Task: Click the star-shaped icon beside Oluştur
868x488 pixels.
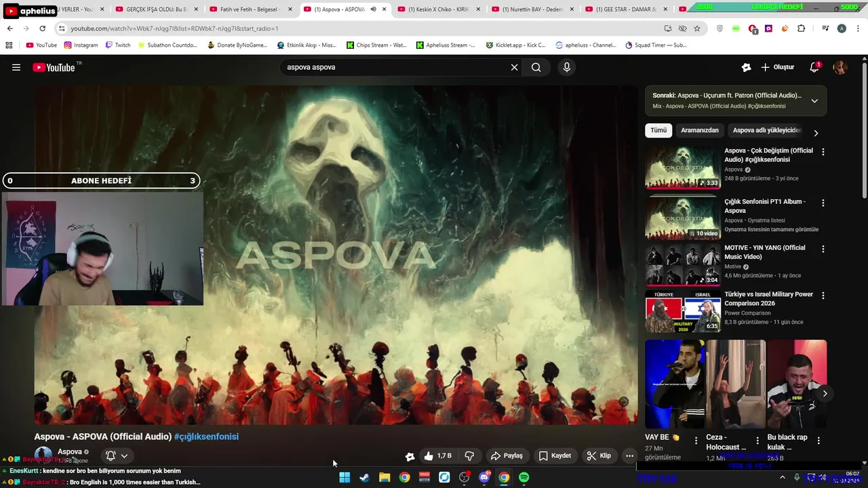Action: click(x=747, y=67)
